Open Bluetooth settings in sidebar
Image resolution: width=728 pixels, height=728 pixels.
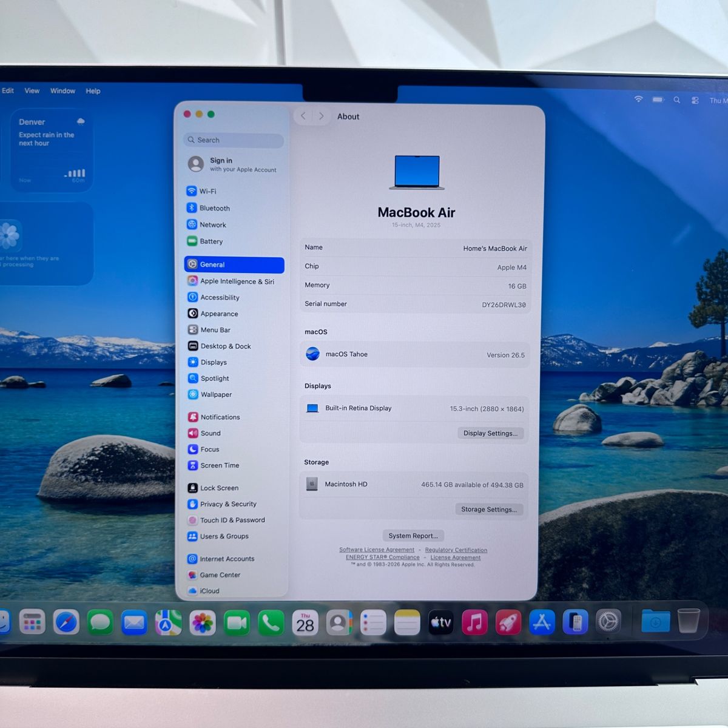[x=234, y=208]
